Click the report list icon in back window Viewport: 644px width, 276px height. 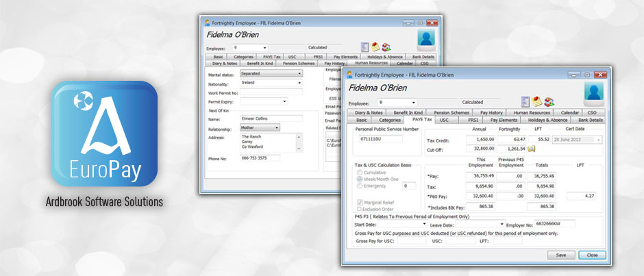coord(364,47)
